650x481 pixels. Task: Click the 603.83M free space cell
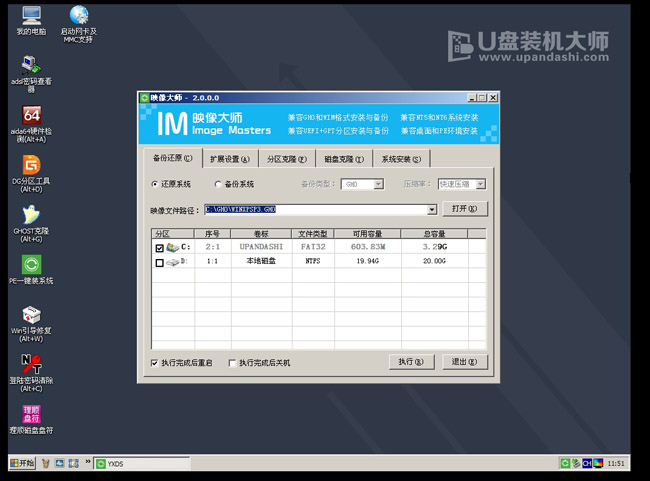(x=368, y=247)
